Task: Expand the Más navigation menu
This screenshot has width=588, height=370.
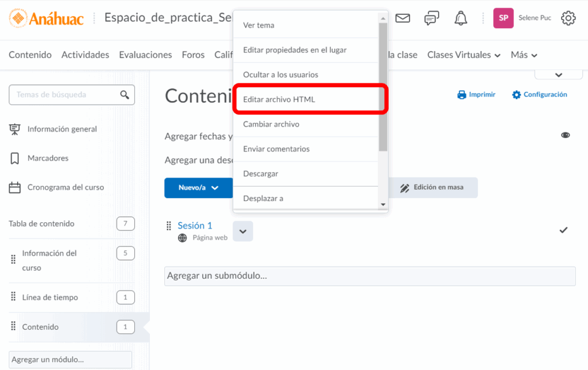Action: click(x=524, y=55)
